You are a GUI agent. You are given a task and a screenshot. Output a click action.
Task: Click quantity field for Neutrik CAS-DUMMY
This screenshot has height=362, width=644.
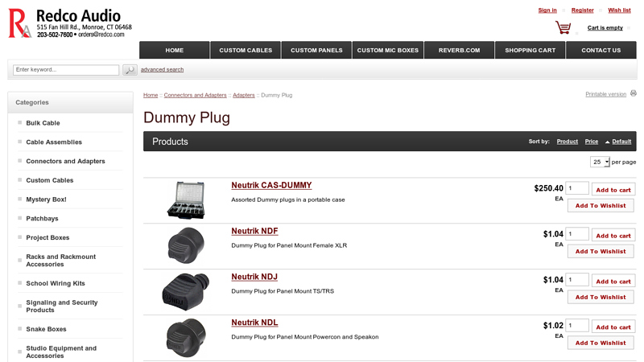coord(577,188)
